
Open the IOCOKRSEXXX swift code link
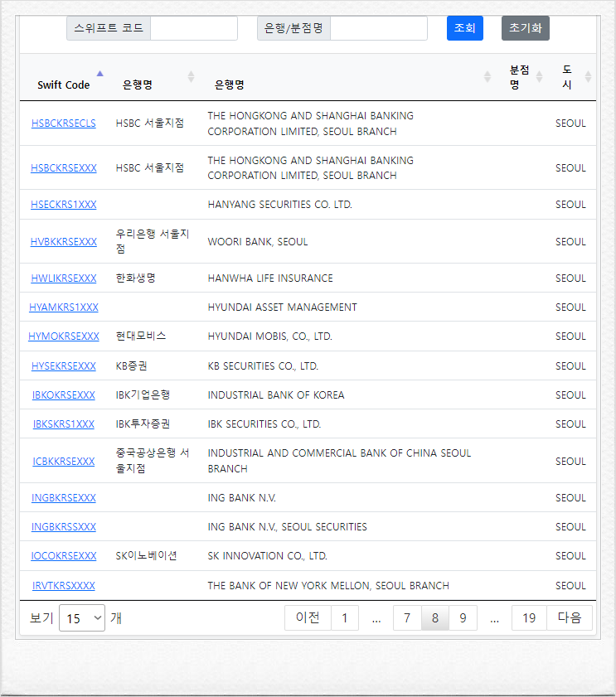(x=64, y=556)
